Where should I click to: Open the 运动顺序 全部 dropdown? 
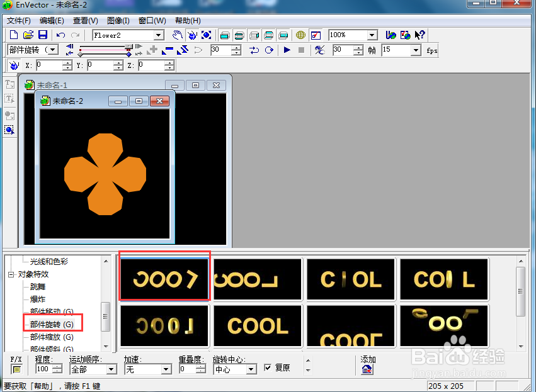111,369
